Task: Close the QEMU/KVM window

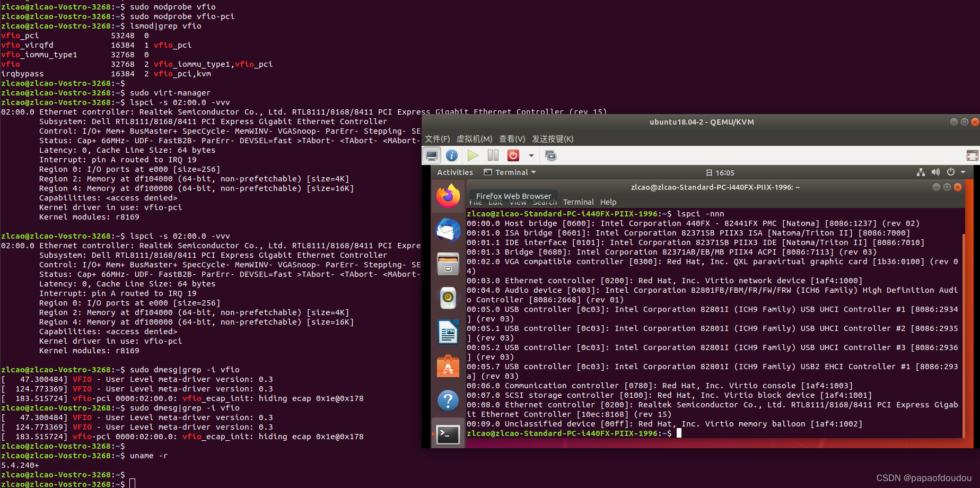Action: tap(975, 122)
